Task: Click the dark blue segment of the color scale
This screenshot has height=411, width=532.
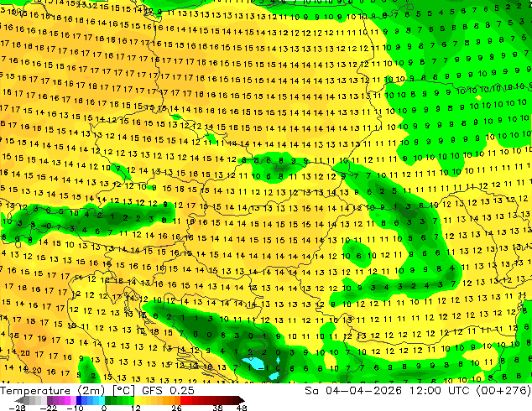Action: (79, 400)
